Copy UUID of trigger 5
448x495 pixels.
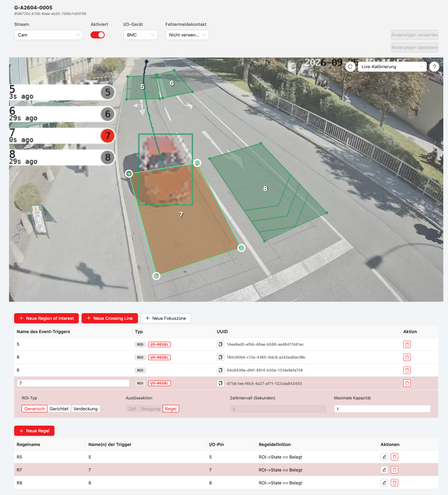(221, 345)
